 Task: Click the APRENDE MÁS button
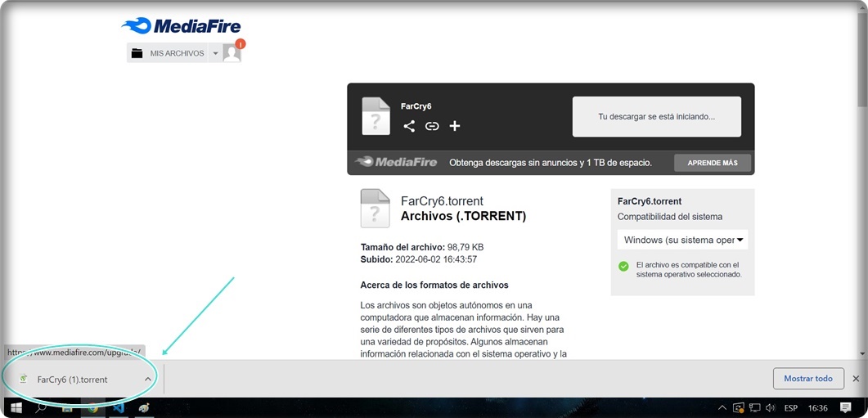[x=713, y=163]
